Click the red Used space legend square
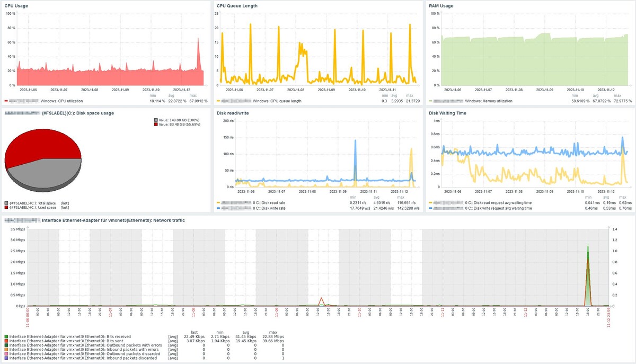The image size is (636, 364). tap(6, 208)
